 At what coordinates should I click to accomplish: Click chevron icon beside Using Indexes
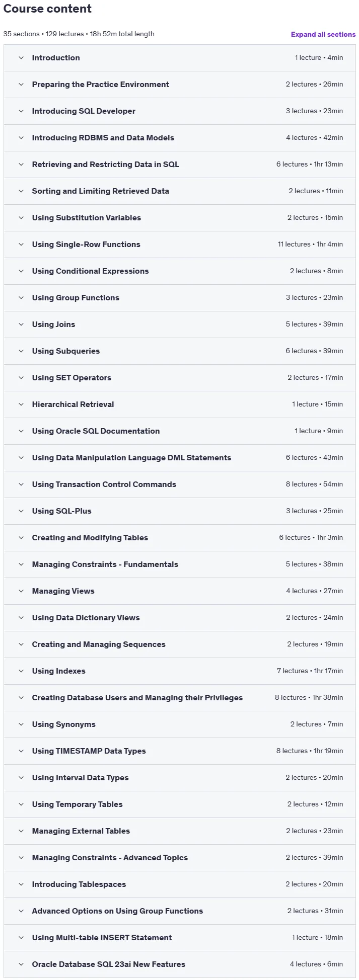[21, 671]
